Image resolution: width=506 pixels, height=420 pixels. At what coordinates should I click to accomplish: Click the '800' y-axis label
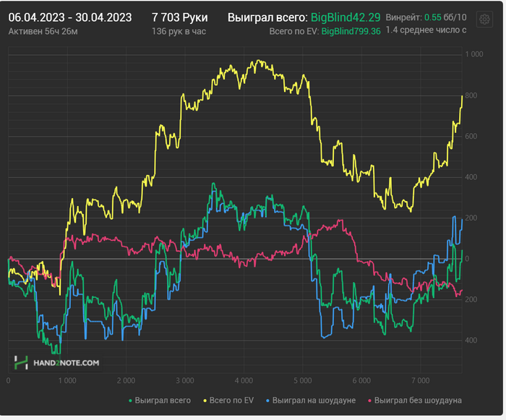click(x=471, y=95)
